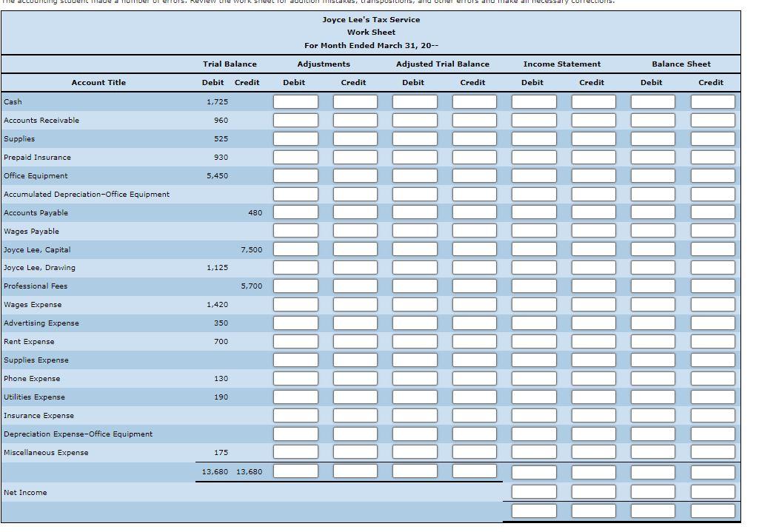The width and height of the screenshot is (776, 532).
Task: Click the Cash Adjustments Debit field
Action: point(295,101)
